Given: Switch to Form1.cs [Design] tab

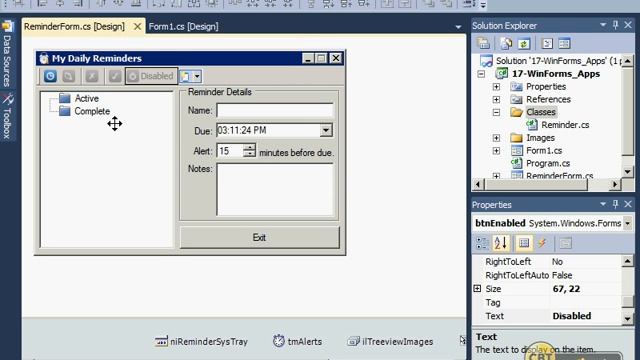Looking at the screenshot, I should [x=183, y=27].
